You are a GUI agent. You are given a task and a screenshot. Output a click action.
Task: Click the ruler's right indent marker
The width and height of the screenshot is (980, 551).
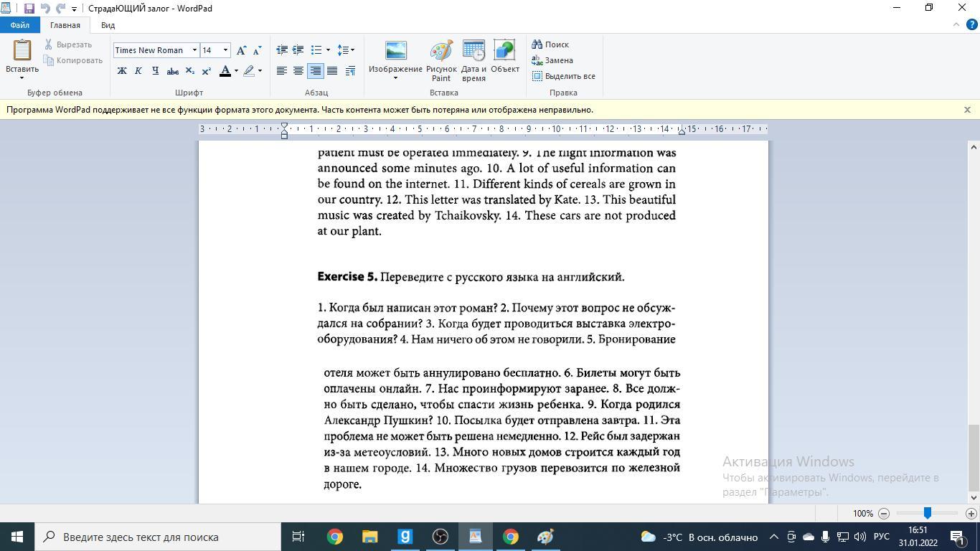[x=682, y=132]
